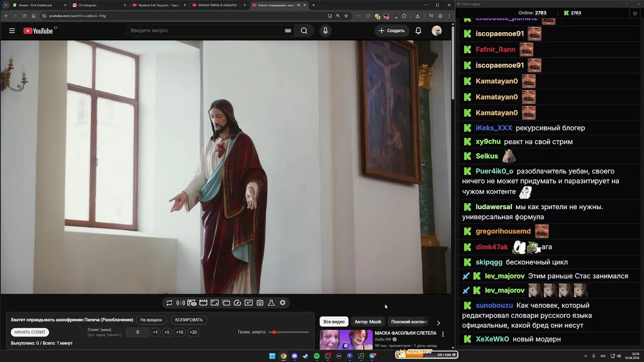The width and height of the screenshot is (644, 362).
Task: Switch to the Instagram browser tab
Action: (99, 5)
